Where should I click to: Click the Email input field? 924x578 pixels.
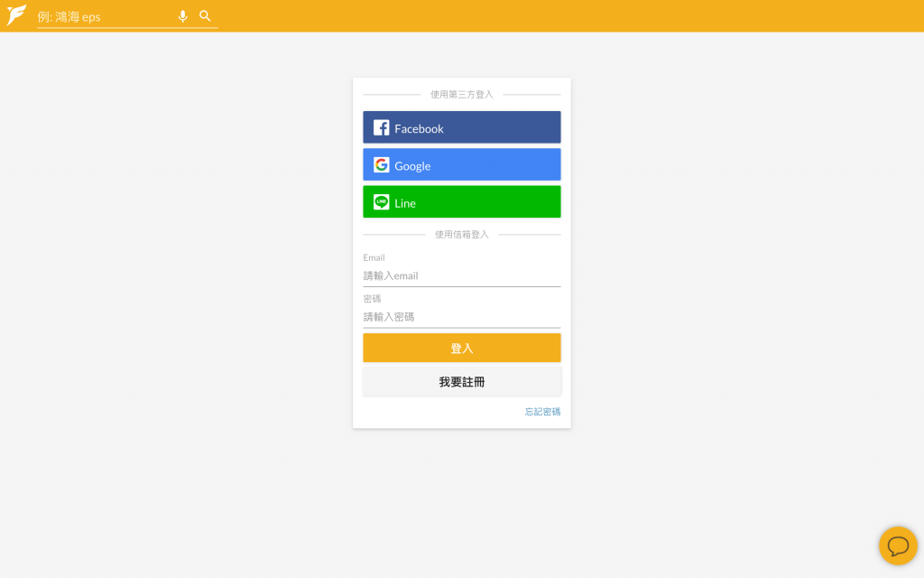point(461,276)
